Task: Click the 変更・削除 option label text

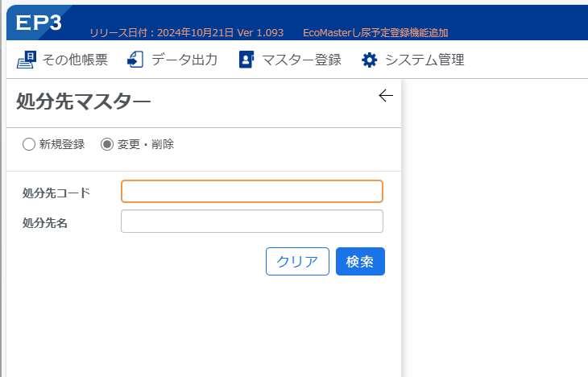Action: tap(146, 144)
